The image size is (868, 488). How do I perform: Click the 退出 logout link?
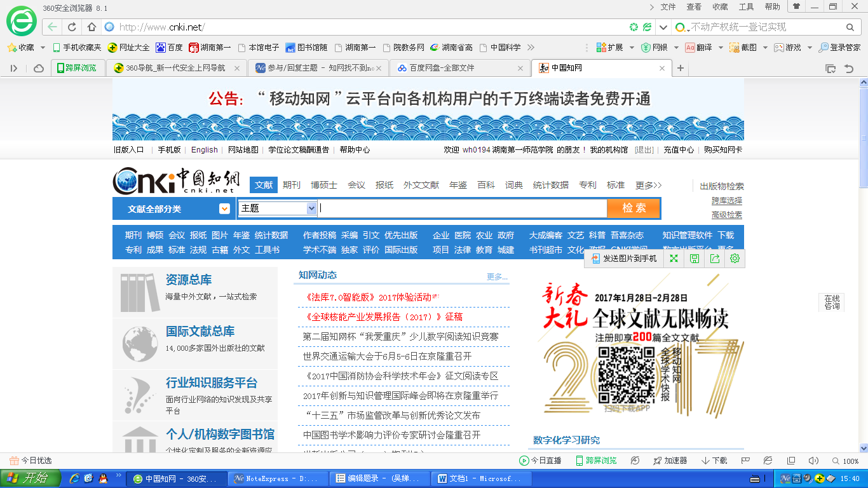tap(644, 150)
